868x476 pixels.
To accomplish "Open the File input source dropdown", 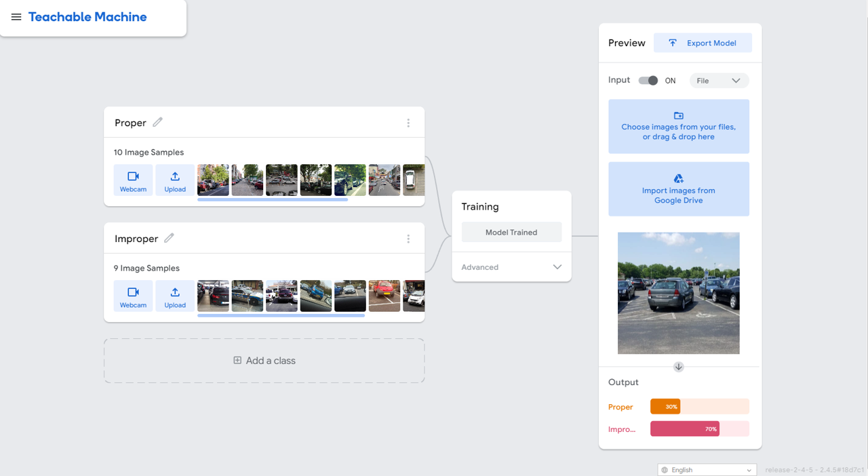I will click(x=719, y=81).
